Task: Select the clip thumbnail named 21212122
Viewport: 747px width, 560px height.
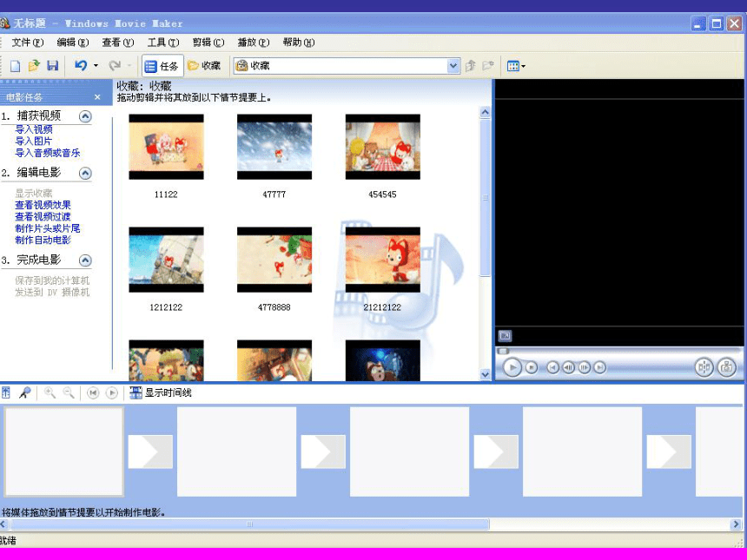Action: (x=382, y=260)
